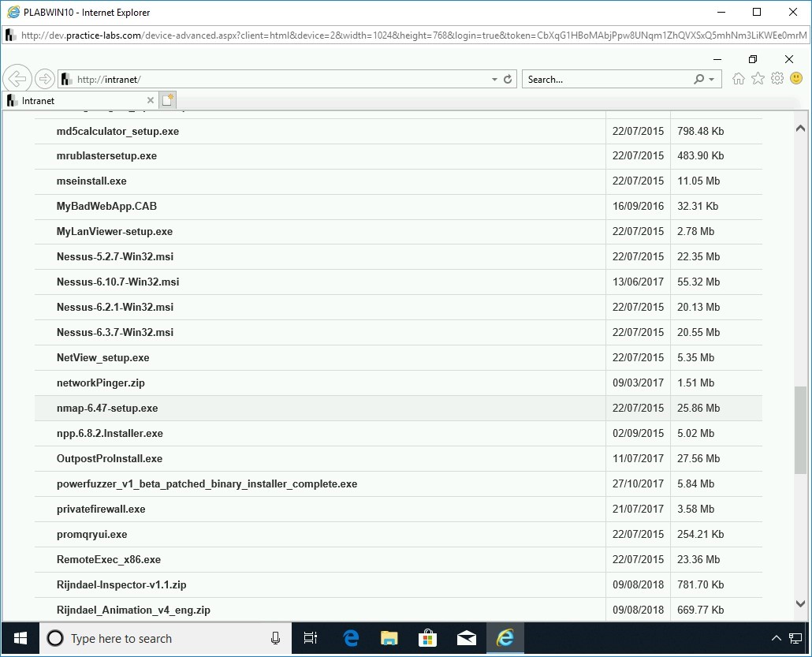
Task: Click the Forward navigation arrow
Action: pyautogui.click(x=45, y=78)
